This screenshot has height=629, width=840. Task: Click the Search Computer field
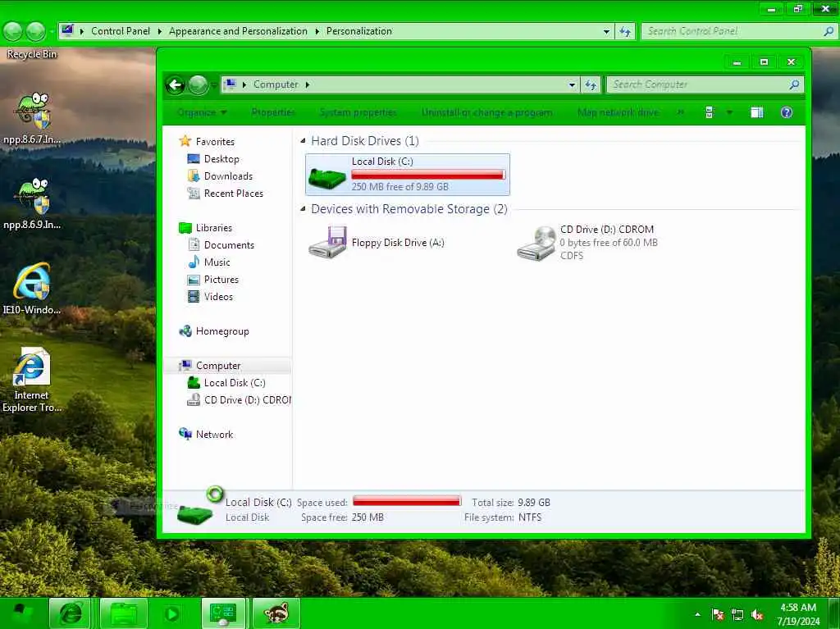pos(705,84)
